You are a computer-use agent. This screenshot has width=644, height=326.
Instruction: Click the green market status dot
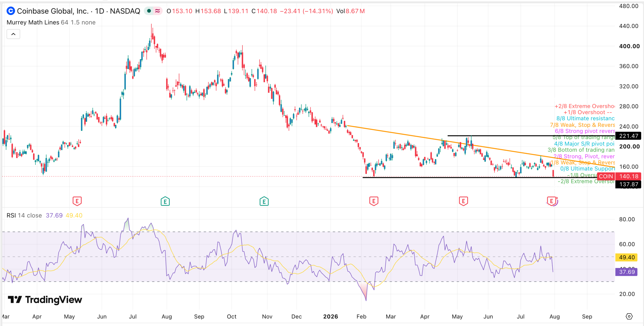(x=149, y=11)
